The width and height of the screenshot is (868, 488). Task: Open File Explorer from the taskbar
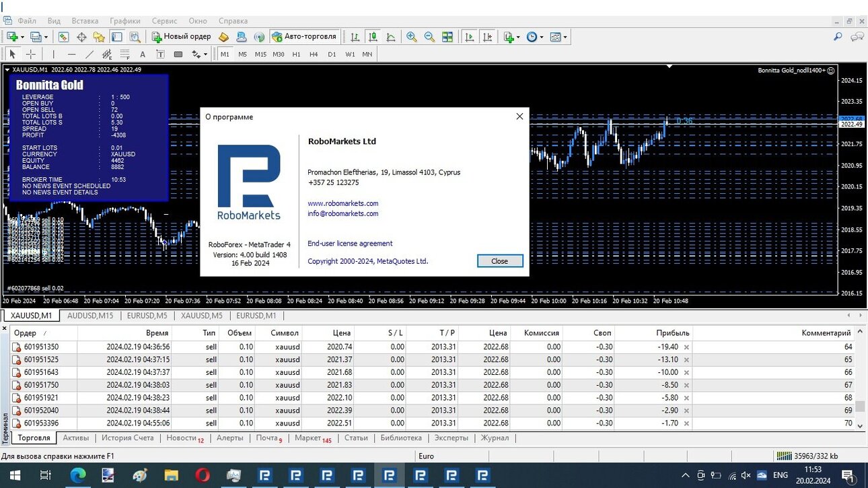tap(171, 475)
